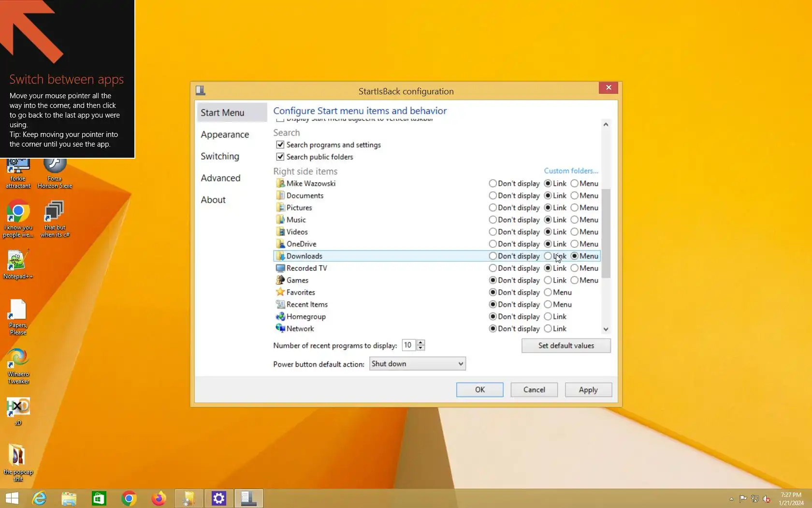The width and height of the screenshot is (812, 508).
Task: Click the Action Center flag tray icon
Action: coord(743,499)
